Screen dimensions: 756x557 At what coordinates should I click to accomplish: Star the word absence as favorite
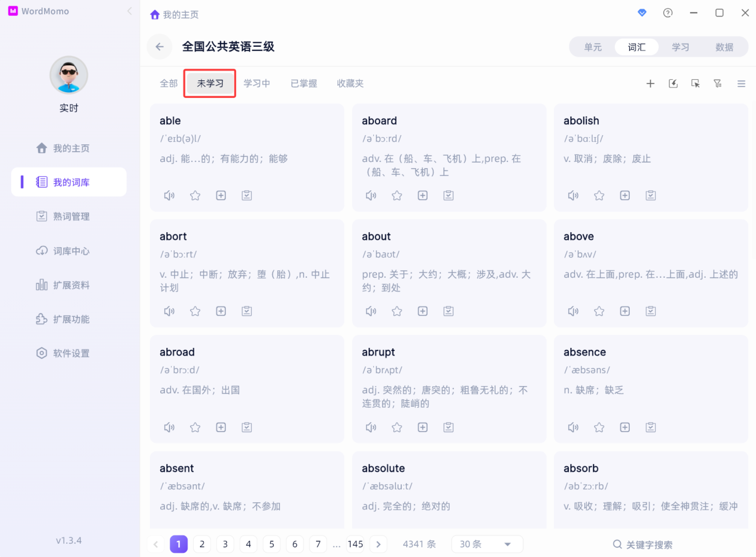[x=599, y=427]
